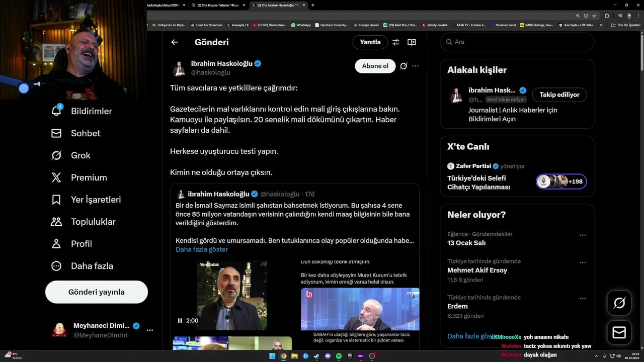Screen dimensions: 644x362
Task: Open the 13 Ocak Salı trend
Action: pyautogui.click(x=466, y=243)
